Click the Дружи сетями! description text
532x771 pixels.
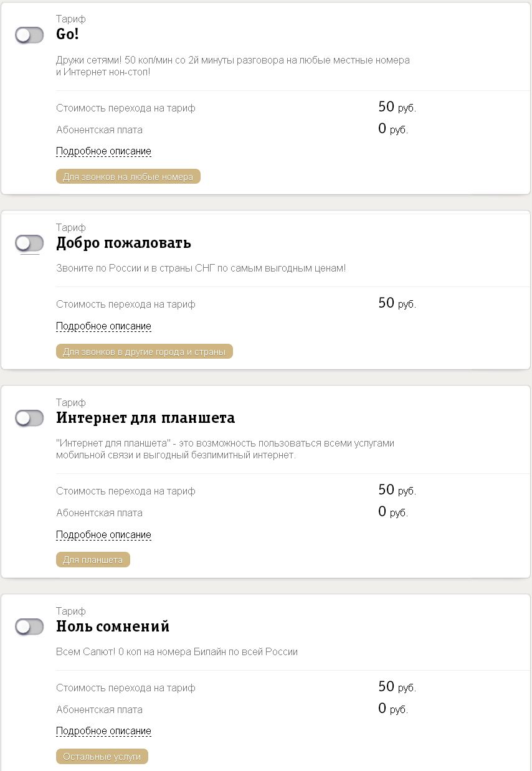pyautogui.click(x=232, y=66)
